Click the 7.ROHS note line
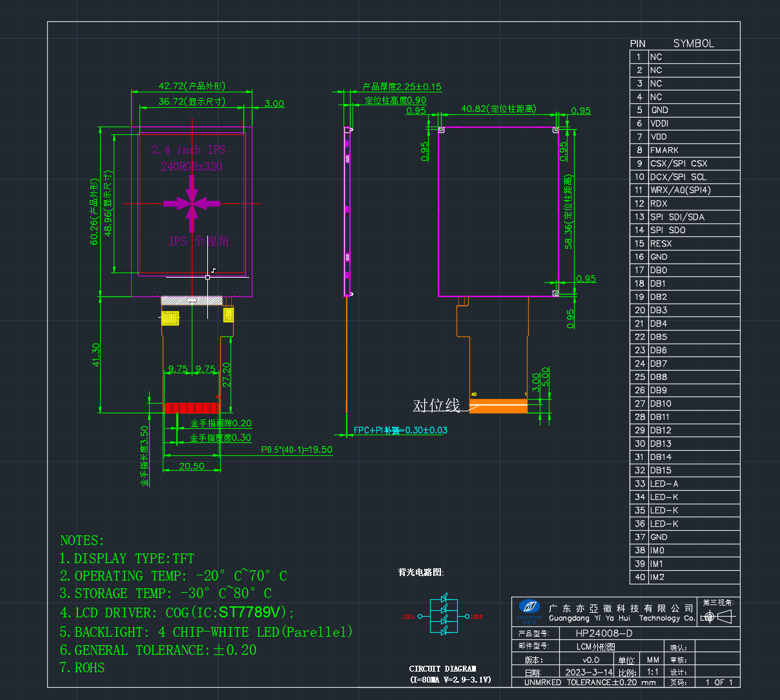Viewport: 780px width, 700px height. [82, 668]
